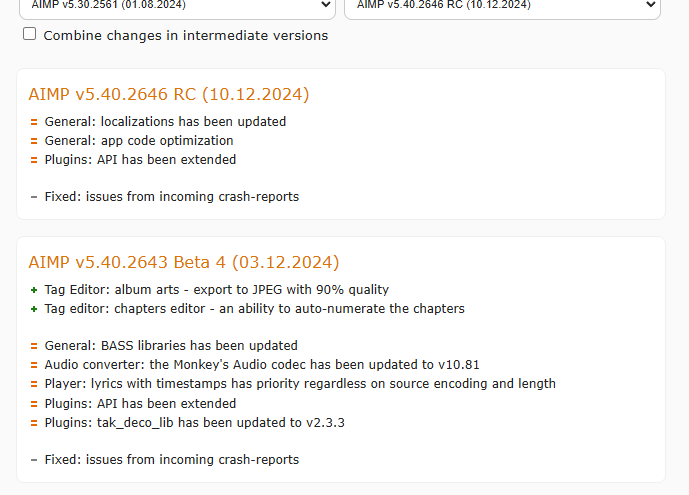689x495 pixels.
Task: Click the green plus icon beside 'chapters editor' entry
Action: pos(34,309)
